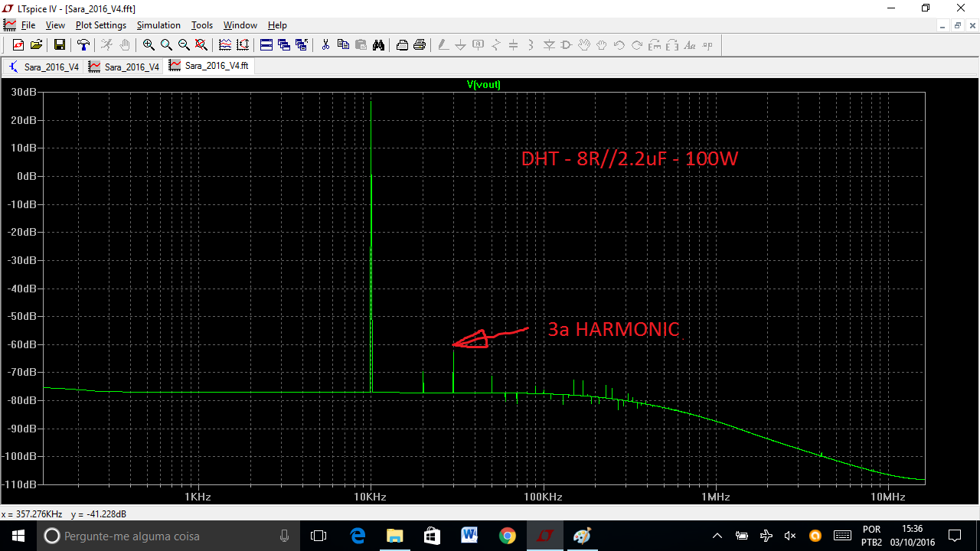Click the Zoom In magnifier icon
This screenshot has width=980, height=551.
[149, 45]
